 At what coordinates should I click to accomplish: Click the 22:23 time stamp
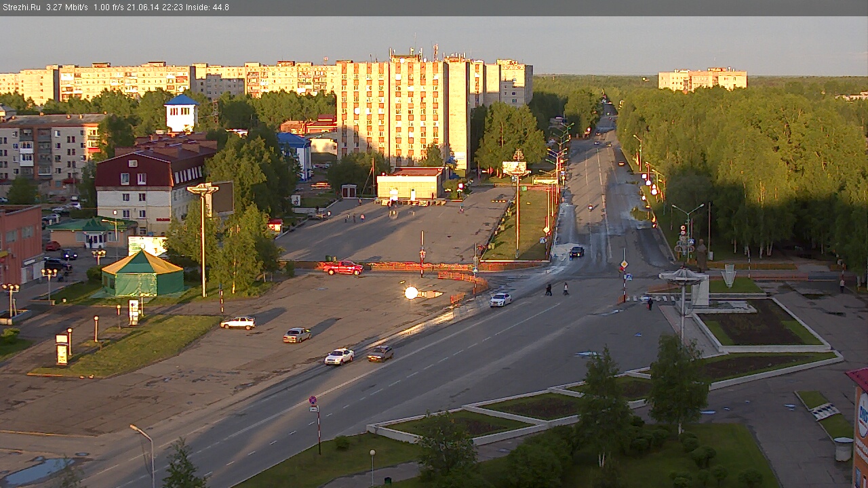(172, 7)
